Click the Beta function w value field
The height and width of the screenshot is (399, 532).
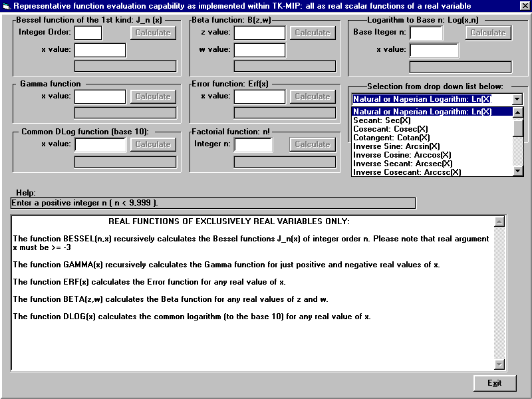(x=259, y=51)
